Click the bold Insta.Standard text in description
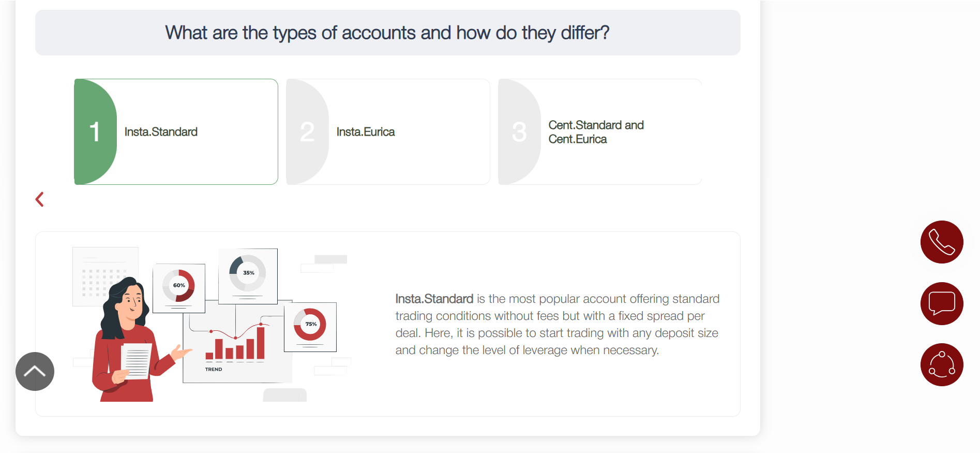 pyautogui.click(x=434, y=299)
